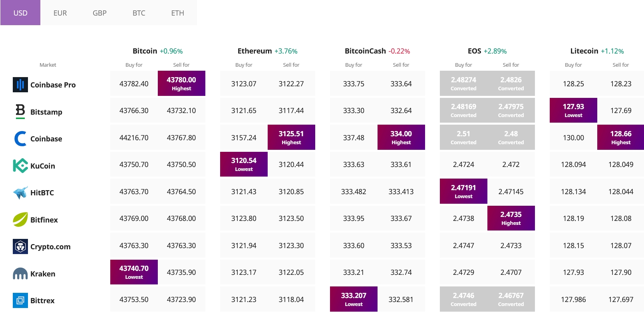Click the Coinbase Pro logo icon
Image resolution: width=644 pixels, height=312 pixels.
pyautogui.click(x=20, y=85)
